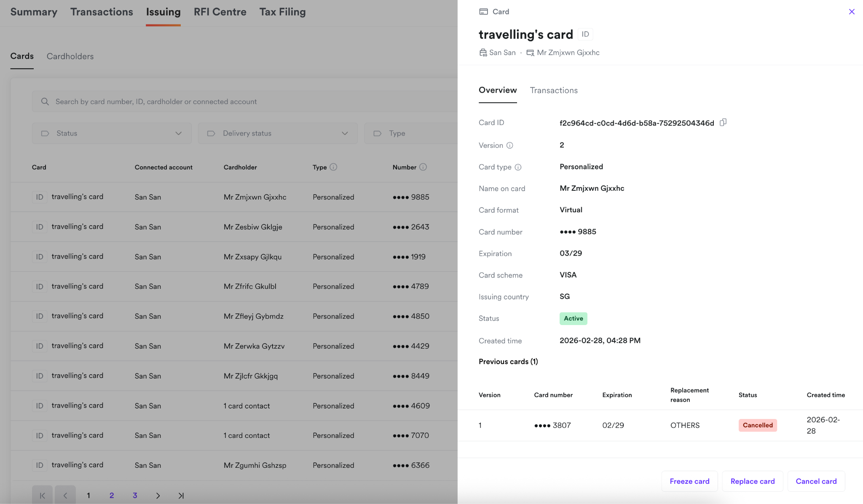The width and height of the screenshot is (863, 504).
Task: Open the Status filter dropdown
Action: 112,133
